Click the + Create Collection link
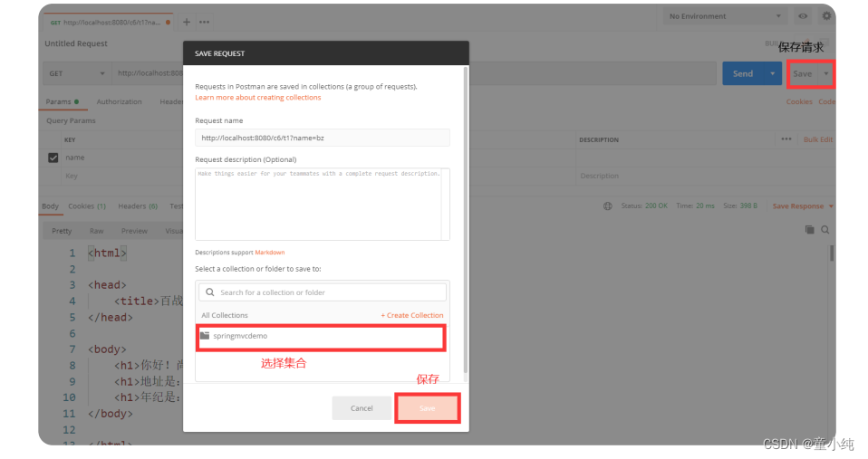Image resolution: width=868 pixels, height=459 pixels. (x=412, y=315)
